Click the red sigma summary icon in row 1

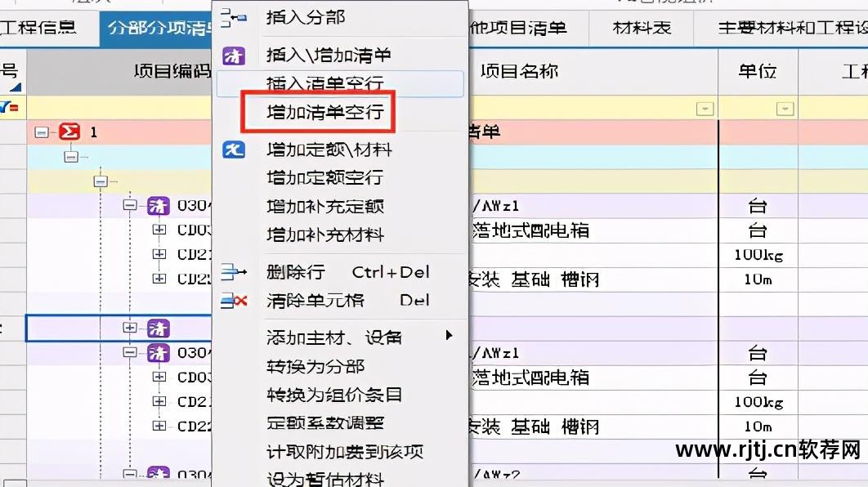click(x=69, y=132)
